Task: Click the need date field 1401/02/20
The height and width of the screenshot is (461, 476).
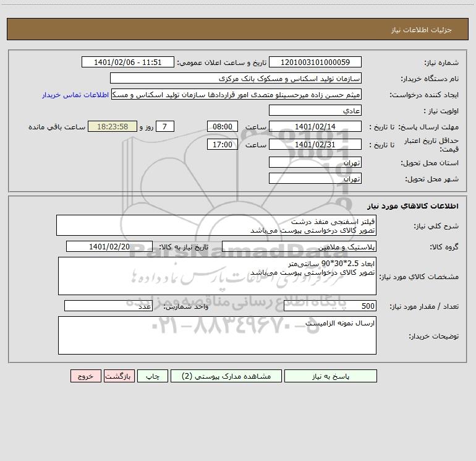Action: coord(109,246)
